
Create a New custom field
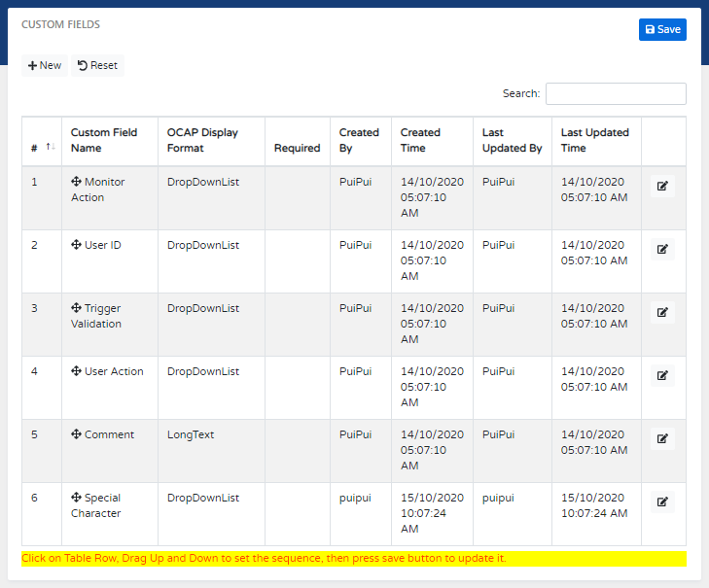[45, 66]
